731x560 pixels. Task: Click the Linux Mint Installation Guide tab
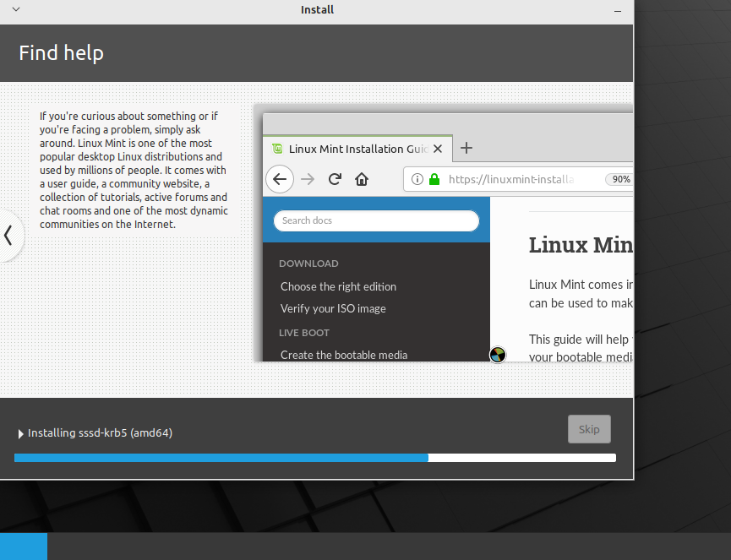pos(358,149)
